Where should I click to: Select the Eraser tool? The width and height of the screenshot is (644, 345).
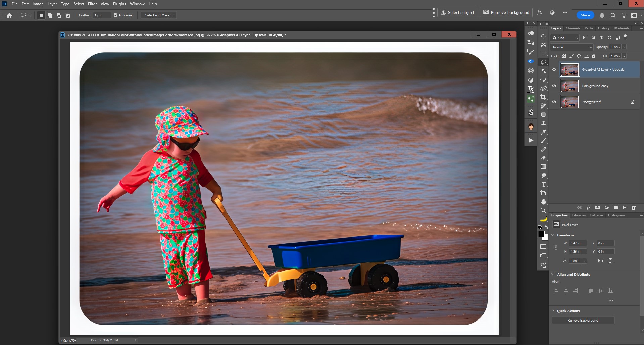543,158
